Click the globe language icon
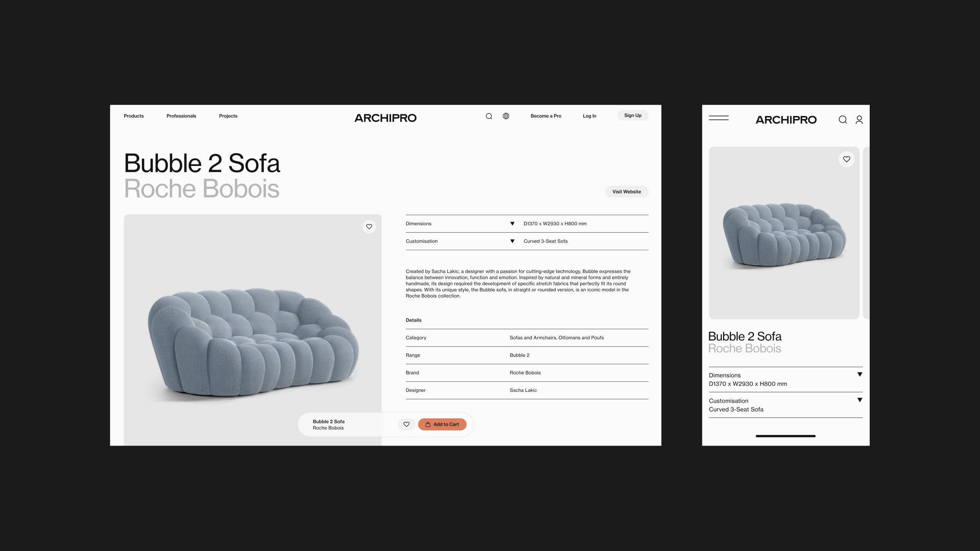Image resolution: width=980 pixels, height=551 pixels. [506, 116]
